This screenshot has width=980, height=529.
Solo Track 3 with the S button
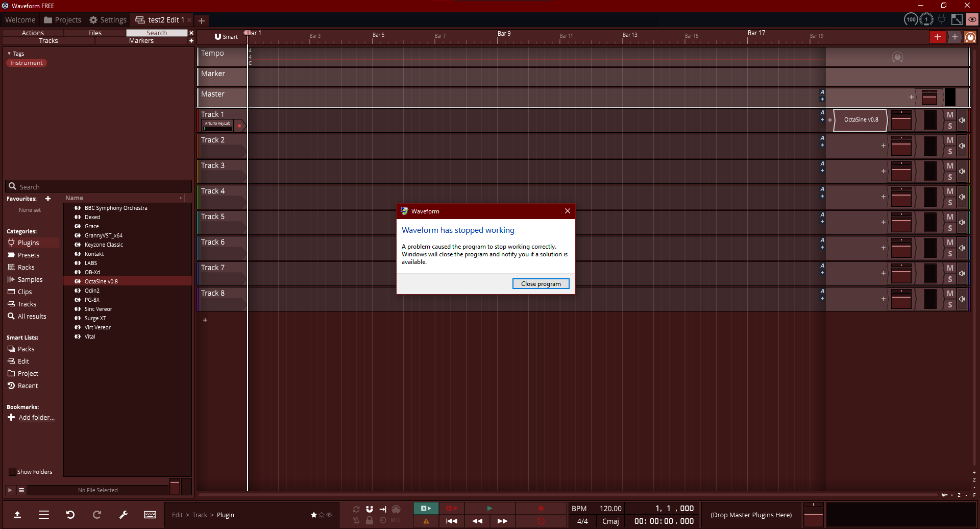pyautogui.click(x=950, y=177)
